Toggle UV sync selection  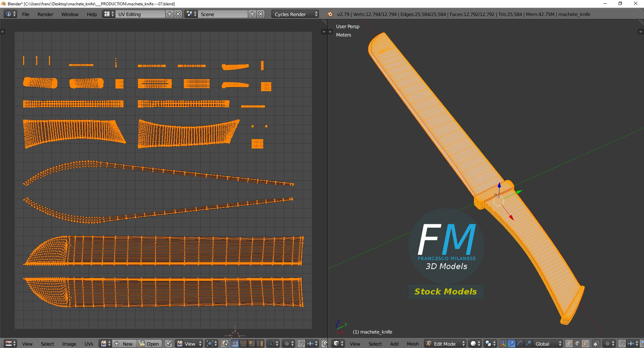224,344
